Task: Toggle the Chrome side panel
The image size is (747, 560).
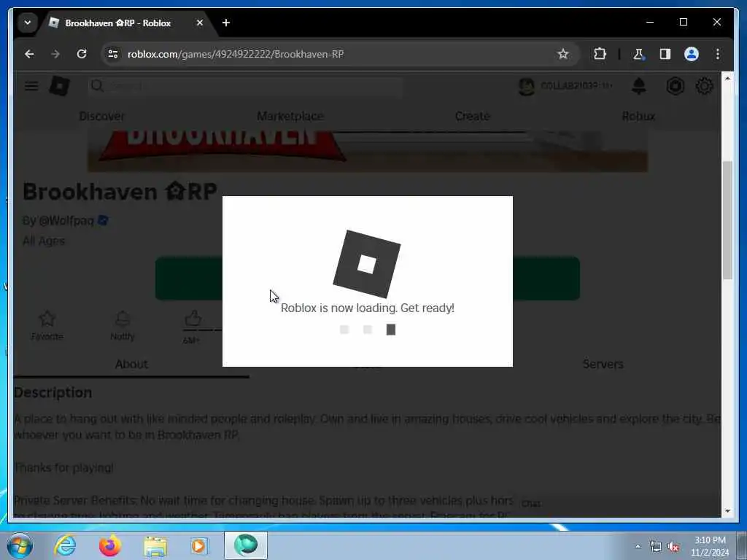Action: pyautogui.click(x=665, y=54)
